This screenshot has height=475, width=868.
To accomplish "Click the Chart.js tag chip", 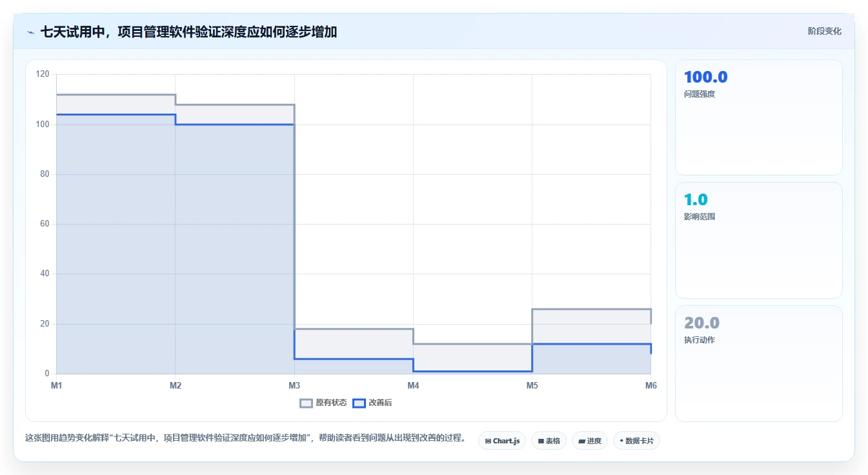I will coord(502,441).
